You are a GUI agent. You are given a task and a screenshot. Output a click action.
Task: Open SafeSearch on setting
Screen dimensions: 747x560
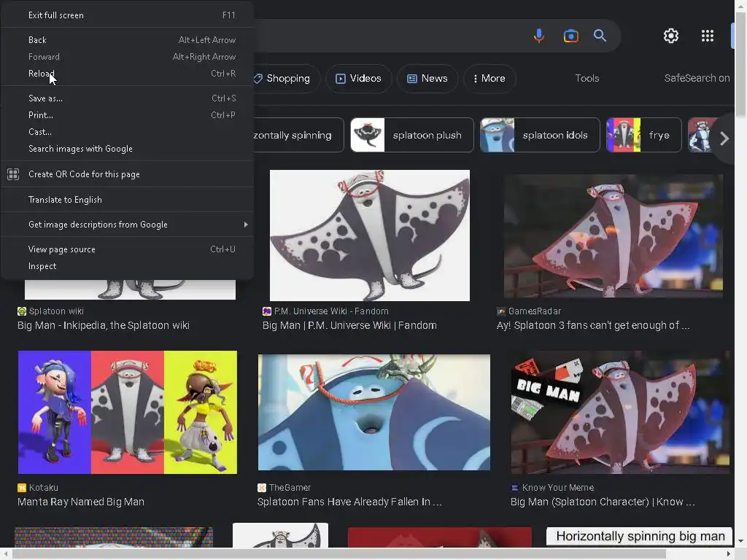pyautogui.click(x=697, y=78)
